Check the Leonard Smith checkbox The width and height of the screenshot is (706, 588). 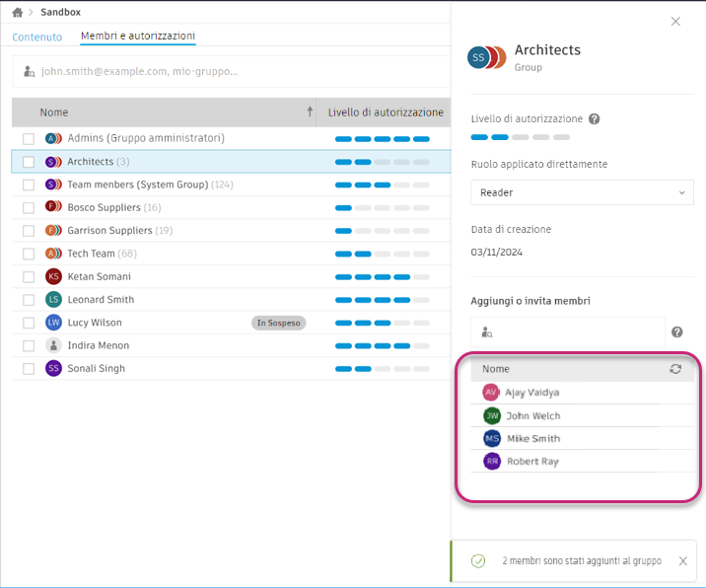(29, 300)
